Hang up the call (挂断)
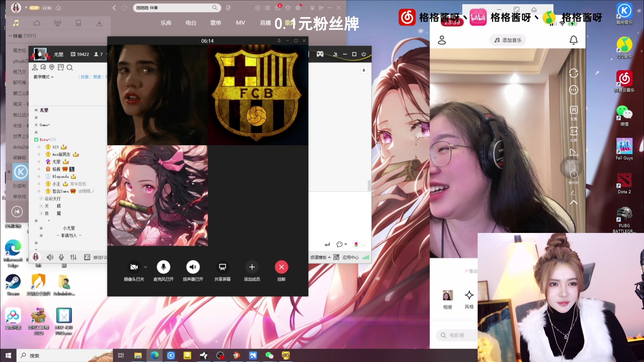 281,267
